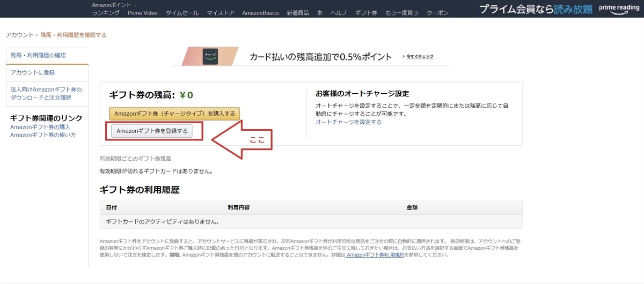Go to アカウント breadcrumb
644x284 pixels.
point(19,35)
